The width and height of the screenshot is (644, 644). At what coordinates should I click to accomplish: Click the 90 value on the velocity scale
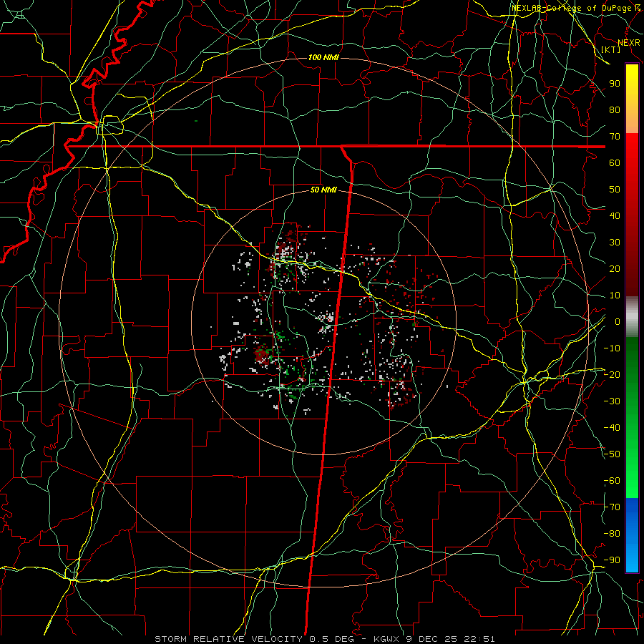[x=615, y=84]
